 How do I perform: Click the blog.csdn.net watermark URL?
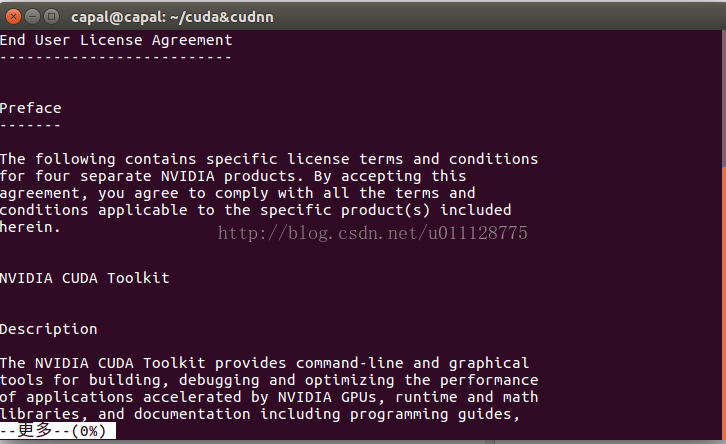tap(373, 233)
